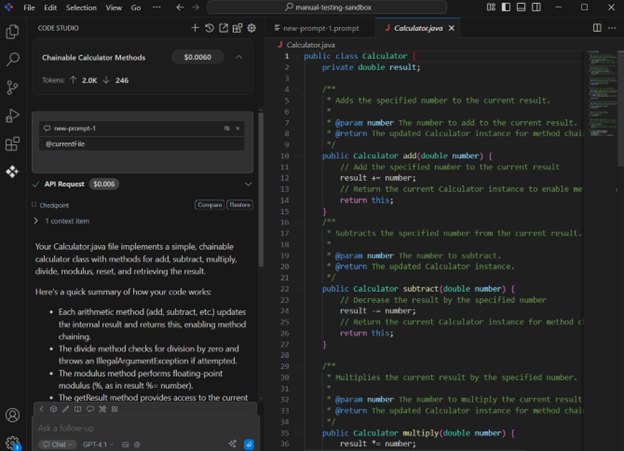The width and height of the screenshot is (624, 451).
Task: Toggle the bottom panel layout button
Action: (x=523, y=7)
